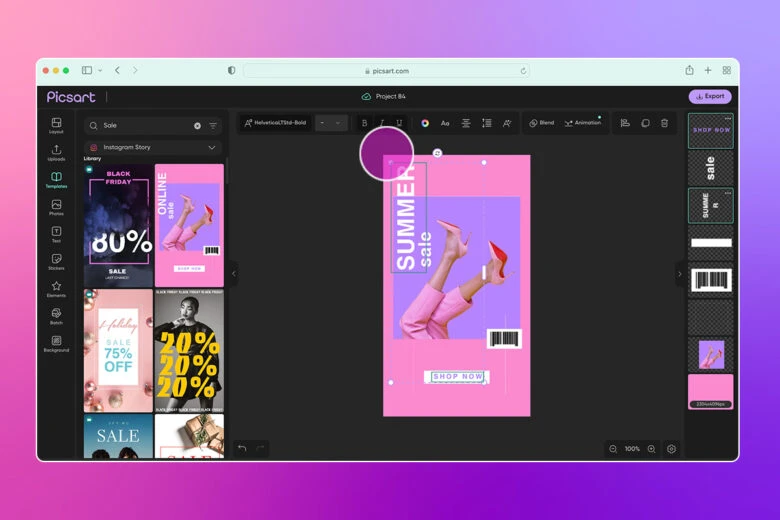The width and height of the screenshot is (780, 520).
Task: Click the Export button
Action: 709,97
